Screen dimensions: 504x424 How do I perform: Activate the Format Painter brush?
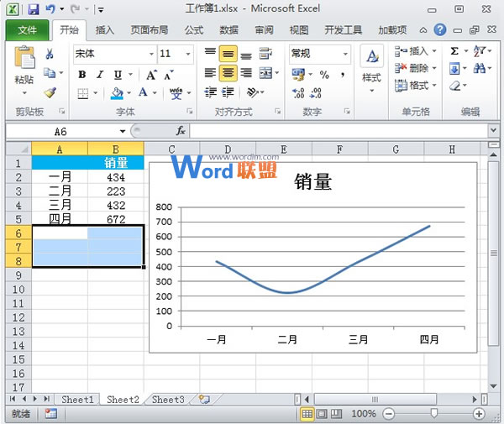click(50, 93)
